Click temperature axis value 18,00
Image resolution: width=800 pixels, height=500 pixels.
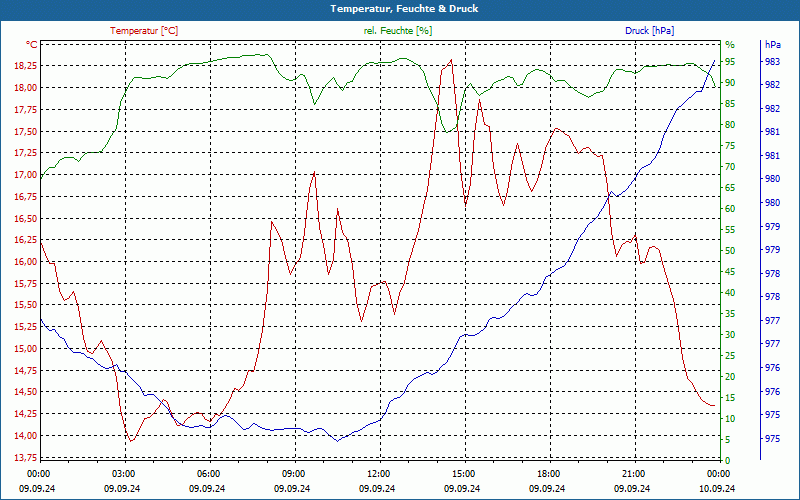26,88
